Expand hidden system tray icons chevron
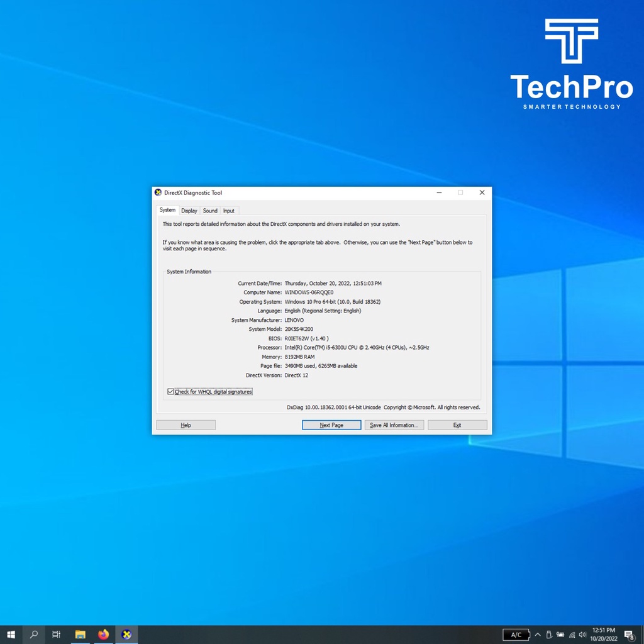 pos(538,635)
